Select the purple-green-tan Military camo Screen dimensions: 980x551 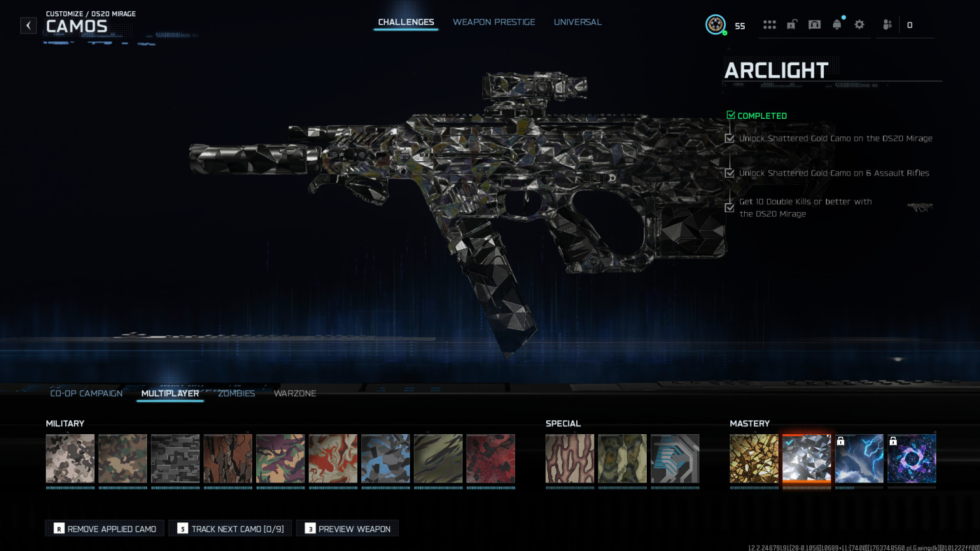point(280,459)
